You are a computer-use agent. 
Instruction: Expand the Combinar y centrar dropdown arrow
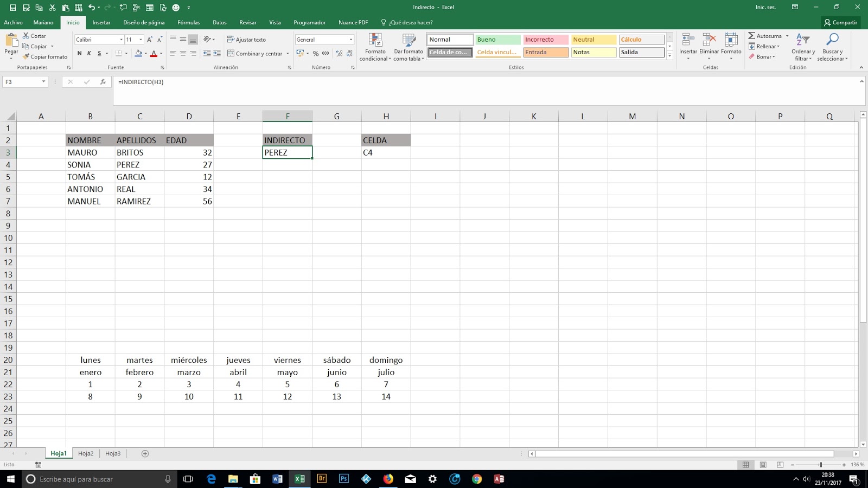click(288, 54)
